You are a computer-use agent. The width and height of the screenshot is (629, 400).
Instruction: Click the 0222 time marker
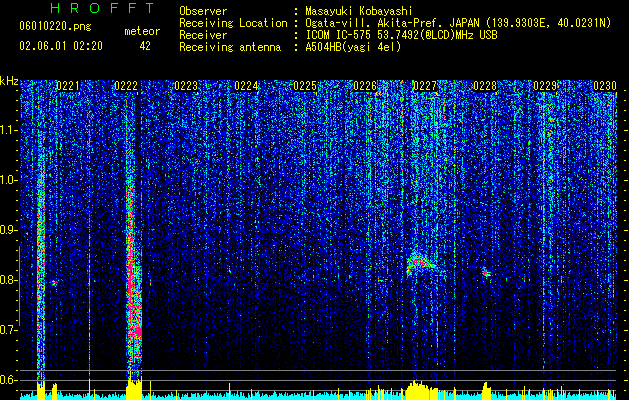pyautogui.click(x=126, y=86)
